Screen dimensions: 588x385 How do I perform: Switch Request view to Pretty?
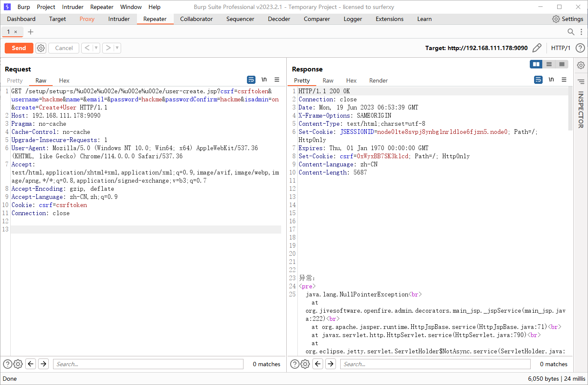(x=15, y=80)
